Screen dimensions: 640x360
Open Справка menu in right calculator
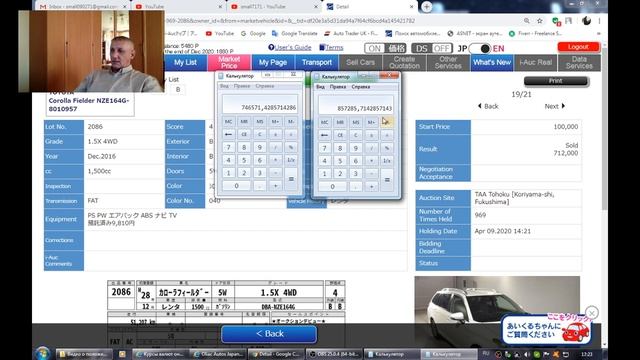point(361,87)
